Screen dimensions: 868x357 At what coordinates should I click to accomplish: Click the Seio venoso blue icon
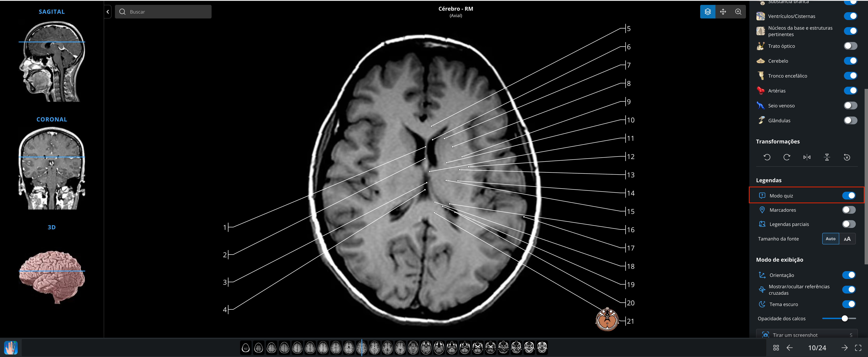(x=761, y=105)
